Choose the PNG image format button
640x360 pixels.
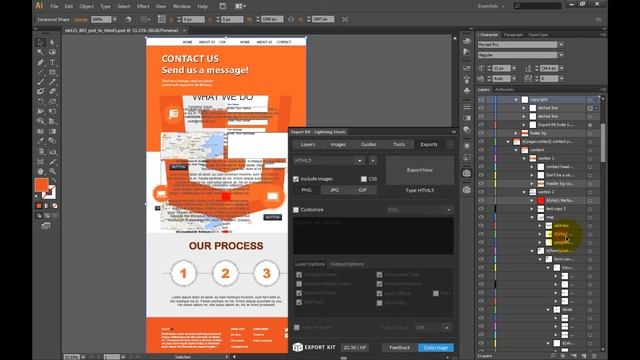[307, 190]
